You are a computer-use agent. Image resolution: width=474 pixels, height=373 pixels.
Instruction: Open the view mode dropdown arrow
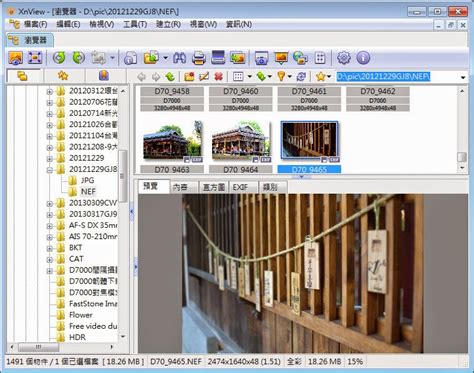(249, 77)
